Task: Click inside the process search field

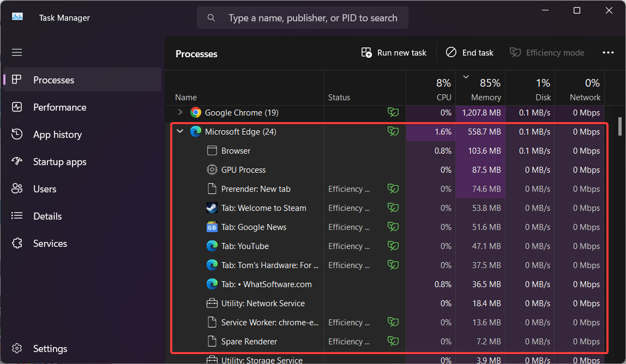Action: coord(302,17)
